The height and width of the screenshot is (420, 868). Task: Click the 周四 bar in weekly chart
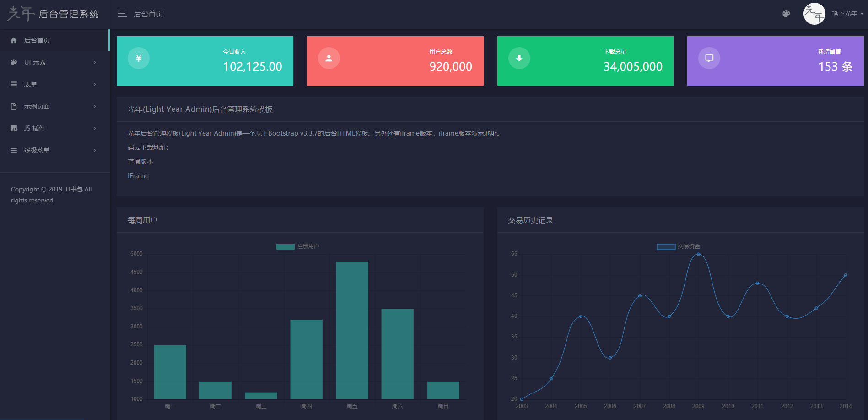point(306,359)
